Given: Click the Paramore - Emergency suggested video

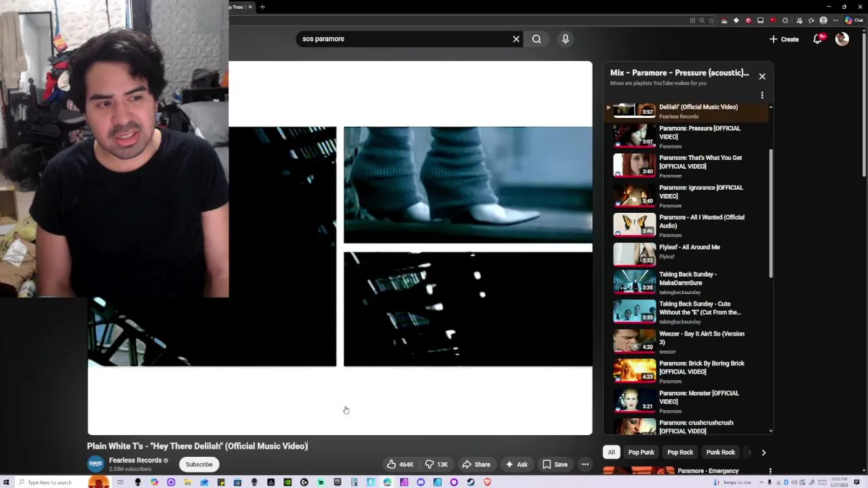Looking at the screenshot, I should 708,470.
